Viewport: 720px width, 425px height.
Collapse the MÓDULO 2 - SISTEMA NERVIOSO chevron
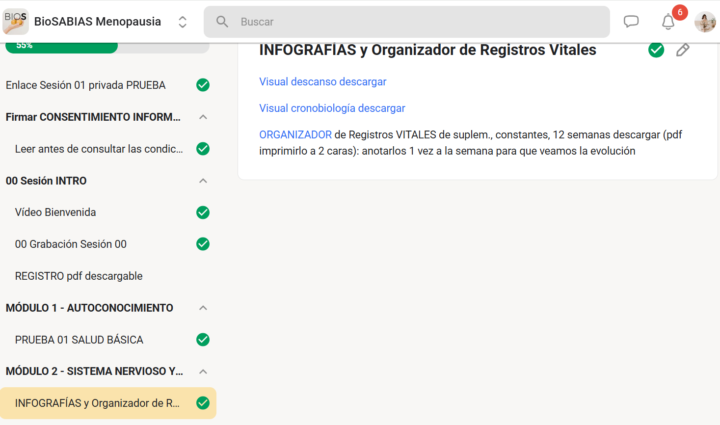(x=203, y=371)
